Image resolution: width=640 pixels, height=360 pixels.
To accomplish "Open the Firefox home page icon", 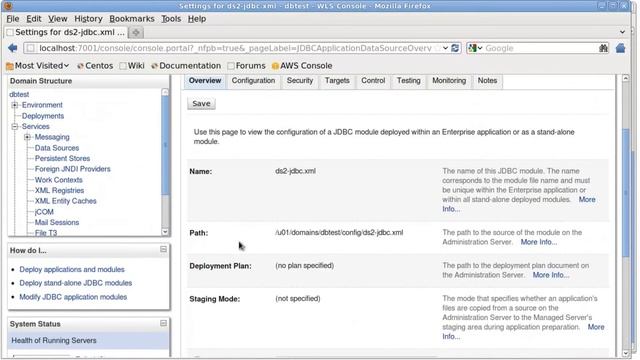I will [620, 48].
